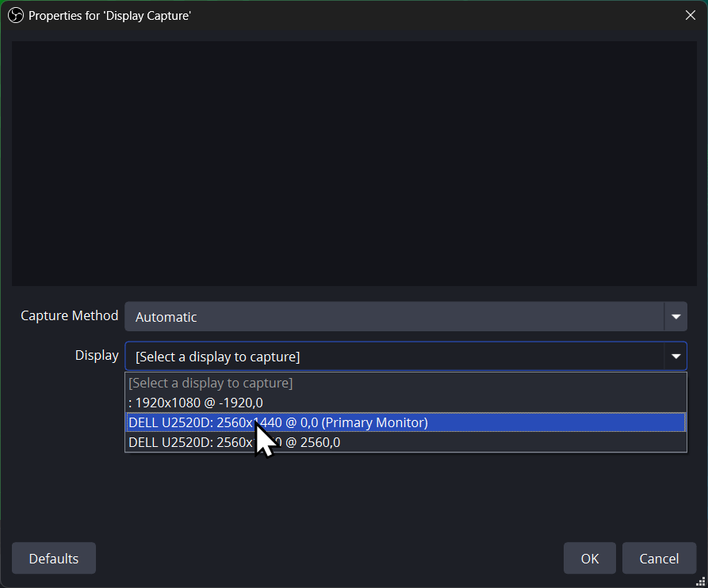This screenshot has width=708, height=588.
Task: Open the Capture Method combo box showing Automatic
Action: click(x=394, y=317)
